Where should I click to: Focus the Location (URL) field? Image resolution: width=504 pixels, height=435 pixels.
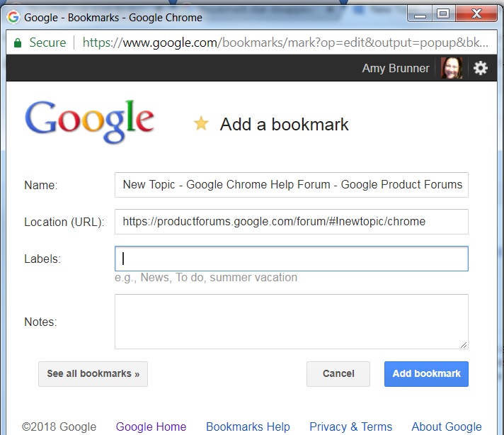[291, 222]
